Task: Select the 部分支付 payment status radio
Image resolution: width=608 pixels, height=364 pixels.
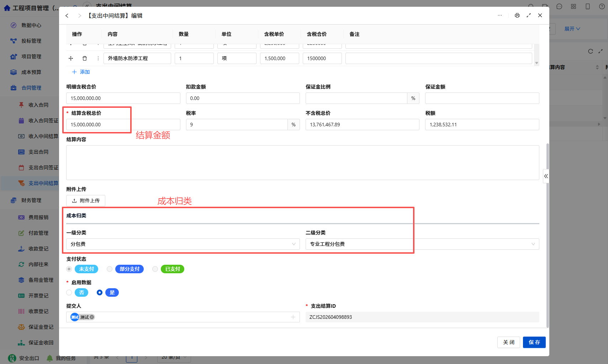Action: [x=110, y=269]
